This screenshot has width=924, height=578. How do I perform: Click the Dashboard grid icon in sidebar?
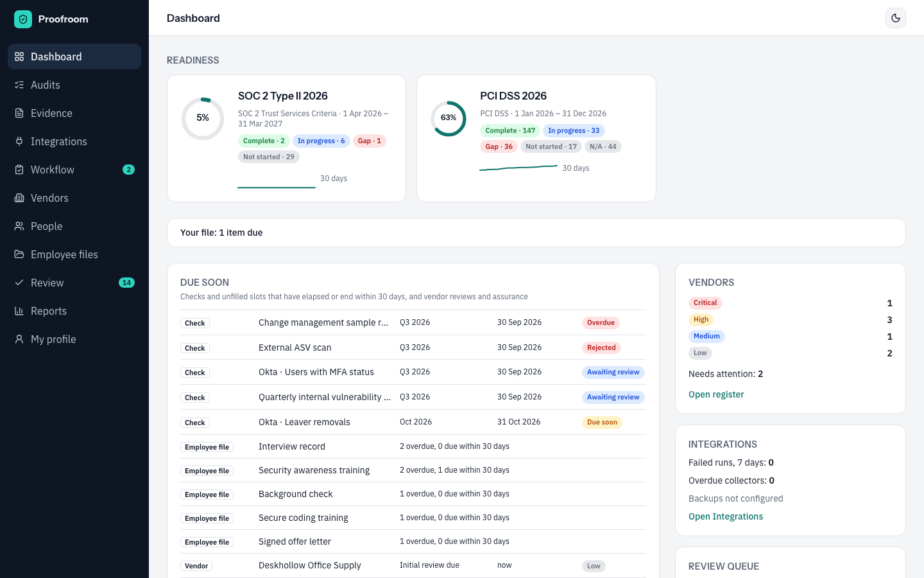pyautogui.click(x=19, y=57)
